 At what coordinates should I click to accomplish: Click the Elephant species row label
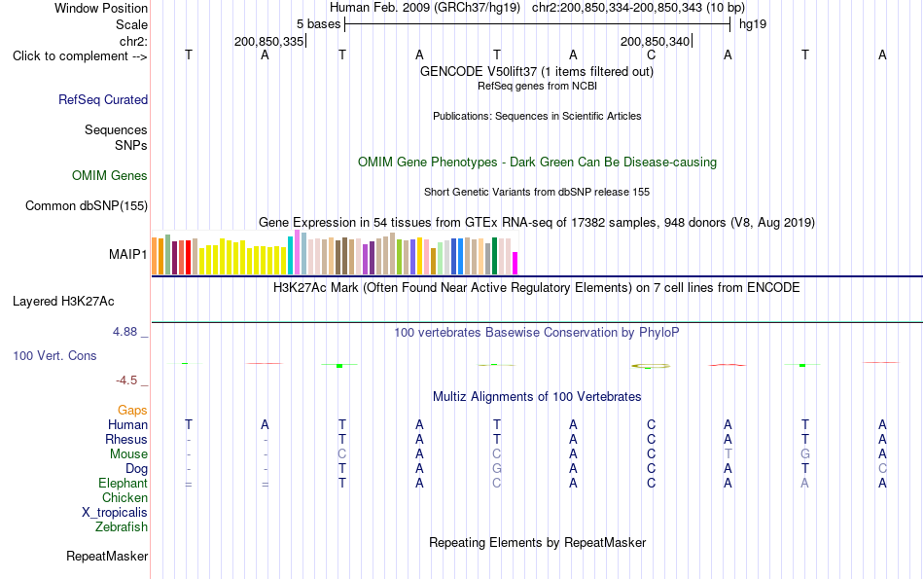[x=124, y=483]
